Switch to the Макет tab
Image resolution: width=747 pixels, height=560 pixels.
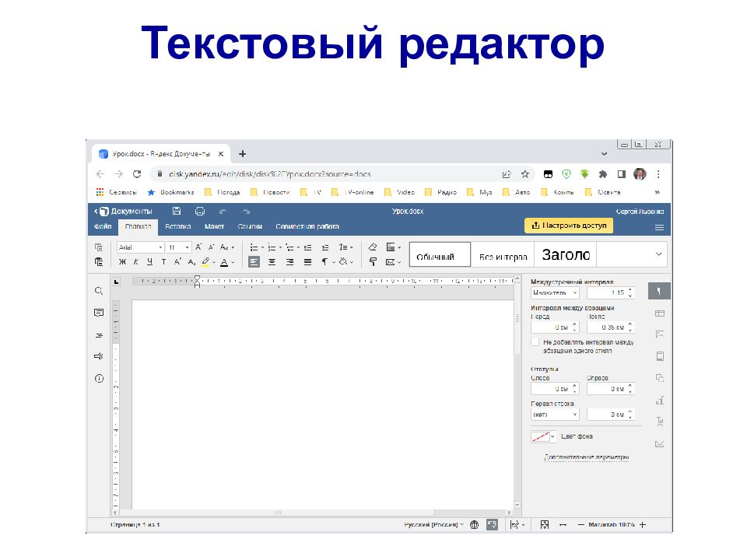click(x=214, y=226)
